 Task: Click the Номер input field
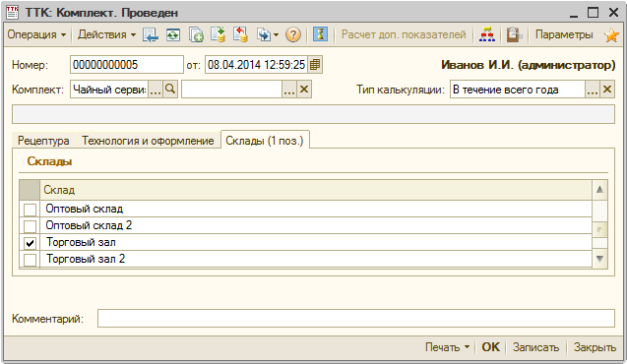pos(127,65)
